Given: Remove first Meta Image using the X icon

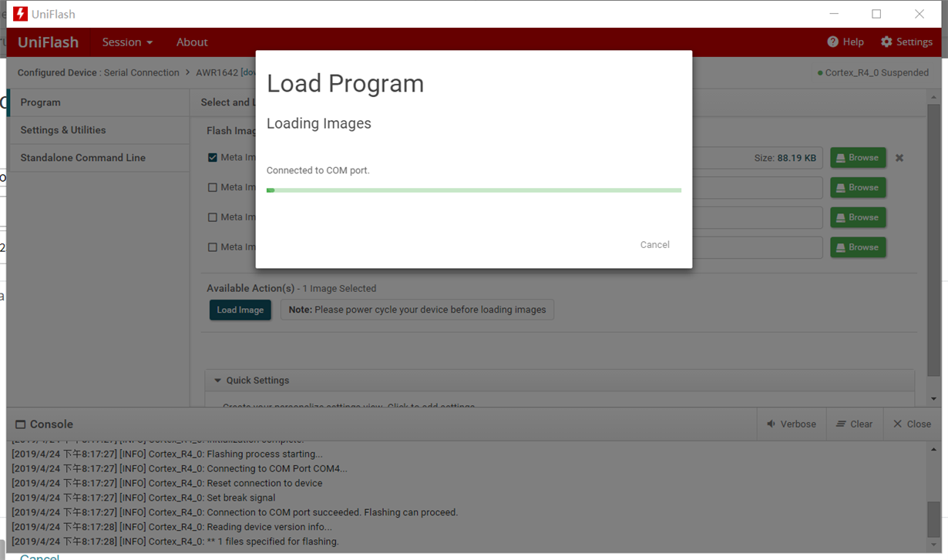Looking at the screenshot, I should coord(899,158).
